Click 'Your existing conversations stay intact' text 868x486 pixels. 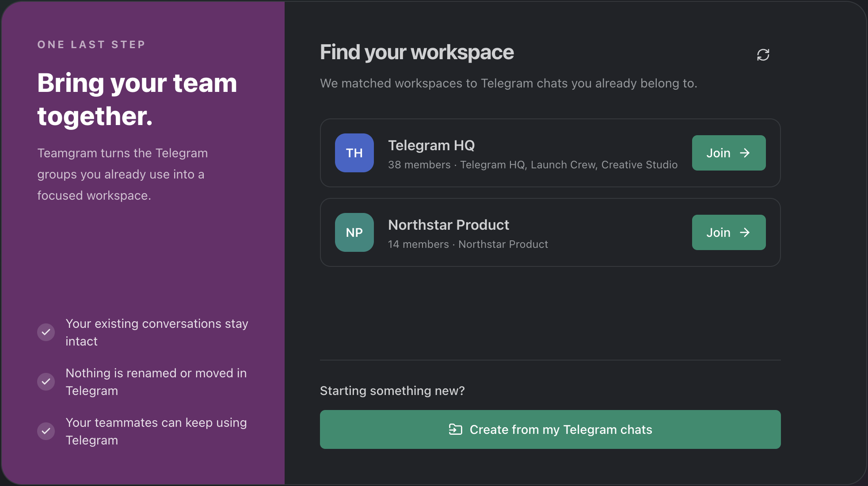coord(157,332)
